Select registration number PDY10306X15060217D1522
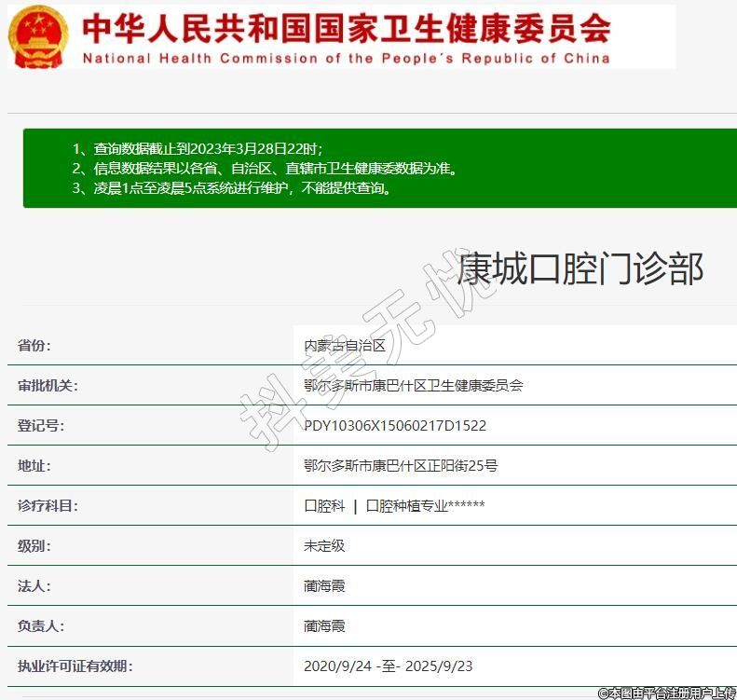This screenshot has width=737, height=700. pos(395,426)
